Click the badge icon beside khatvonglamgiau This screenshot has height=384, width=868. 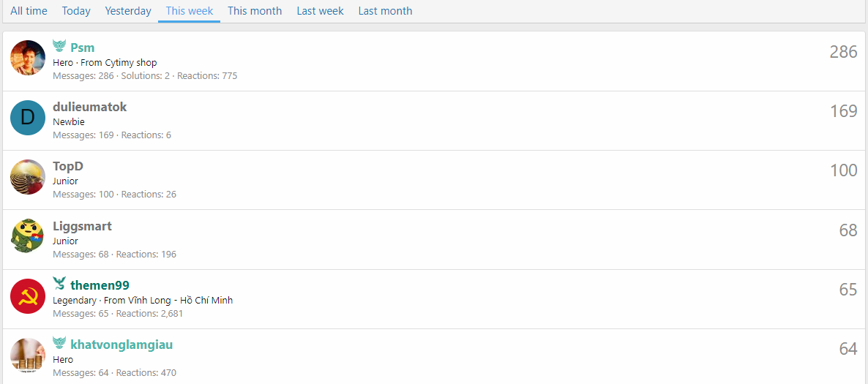[x=59, y=344]
